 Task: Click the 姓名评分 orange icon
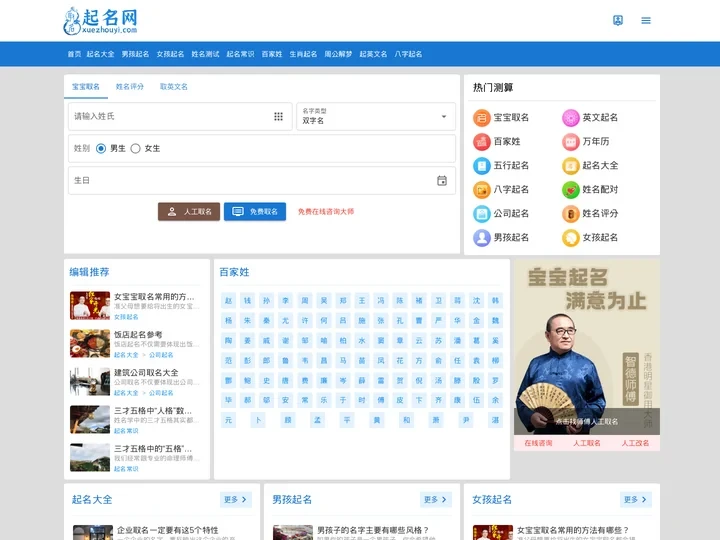click(571, 214)
